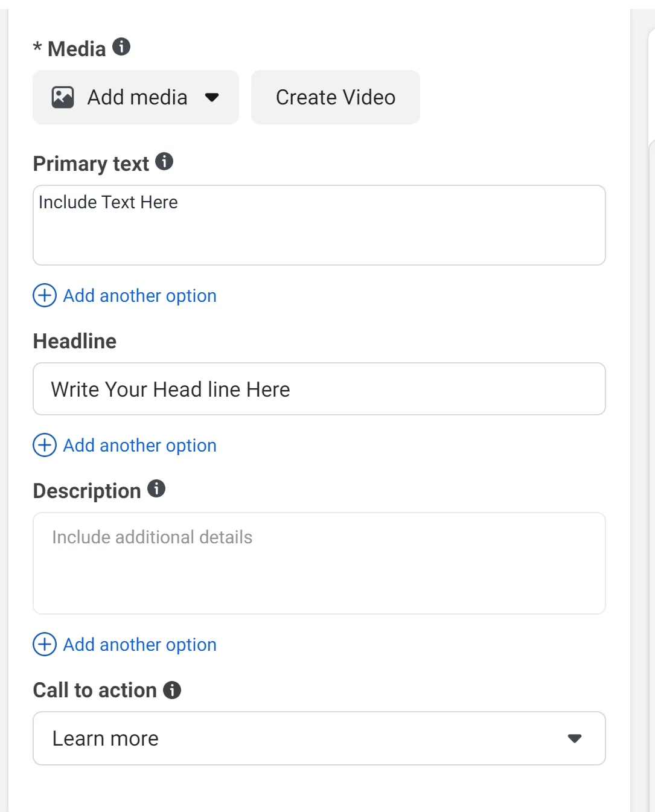This screenshot has height=812, width=655.
Task: Expand the Add media dropdown arrow
Action: tap(212, 97)
